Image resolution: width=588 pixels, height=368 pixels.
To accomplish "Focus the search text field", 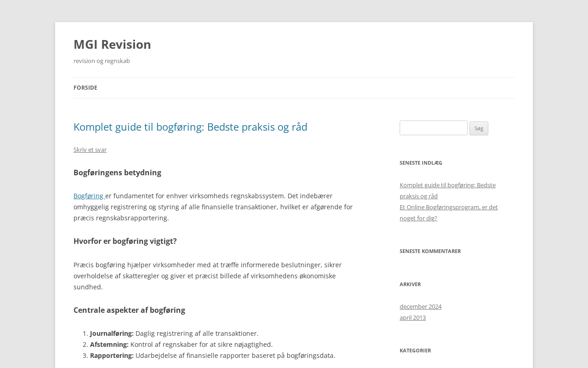I will coord(433,128).
